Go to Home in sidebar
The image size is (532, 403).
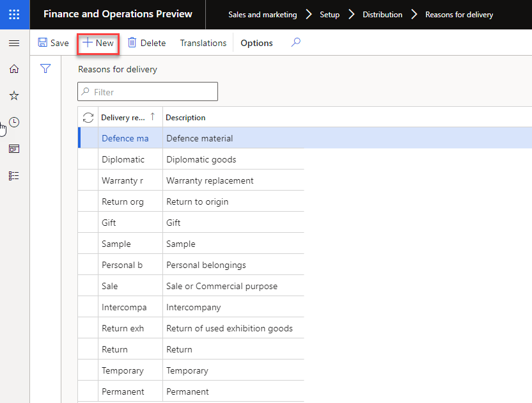tap(14, 69)
